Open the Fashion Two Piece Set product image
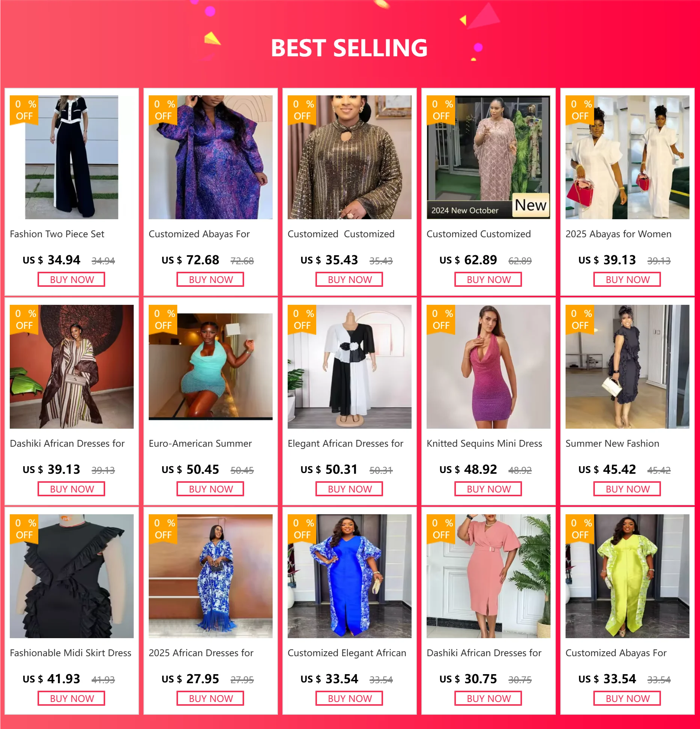The height and width of the screenshot is (729, 700). pos(72,157)
